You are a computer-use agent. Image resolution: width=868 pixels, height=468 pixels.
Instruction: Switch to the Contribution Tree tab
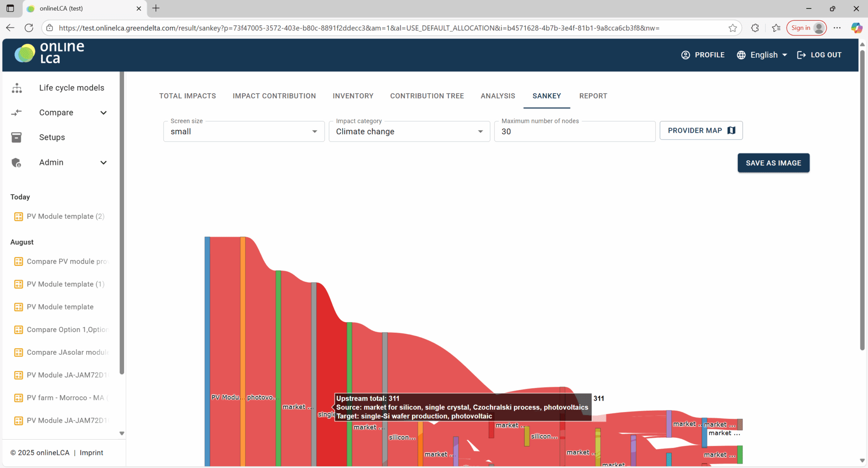pos(427,96)
